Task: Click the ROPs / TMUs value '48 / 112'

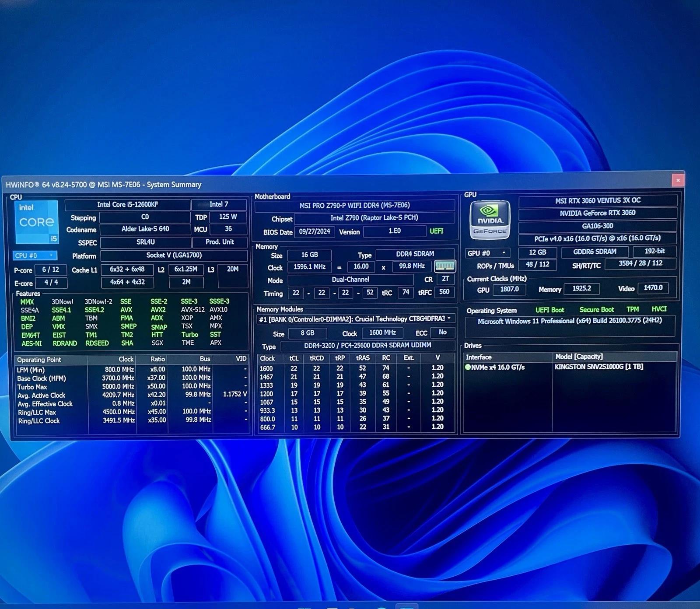Action: click(x=538, y=265)
